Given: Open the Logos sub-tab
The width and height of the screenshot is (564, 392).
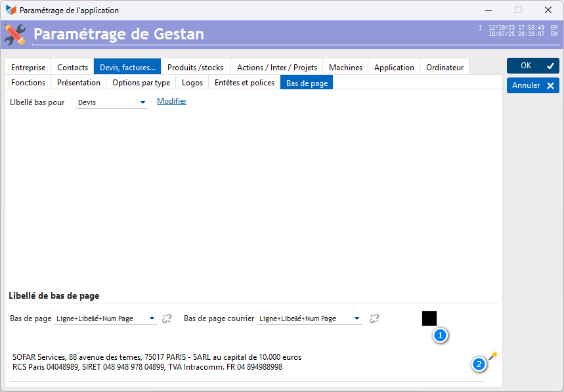Looking at the screenshot, I should (192, 83).
